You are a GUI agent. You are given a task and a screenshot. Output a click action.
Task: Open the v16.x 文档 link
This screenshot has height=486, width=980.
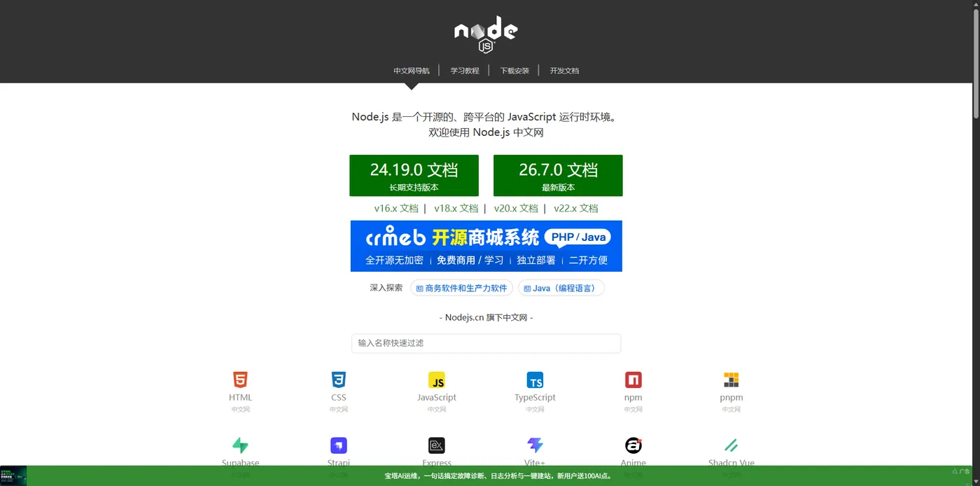tap(396, 208)
